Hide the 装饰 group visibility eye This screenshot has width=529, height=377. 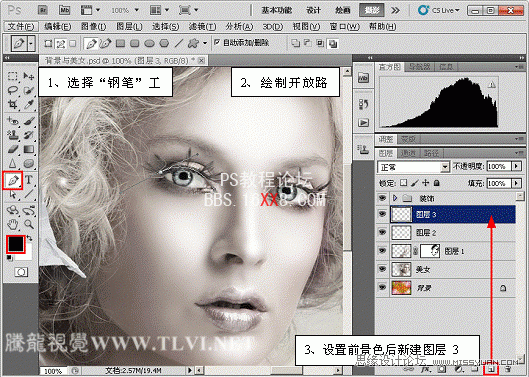click(382, 198)
